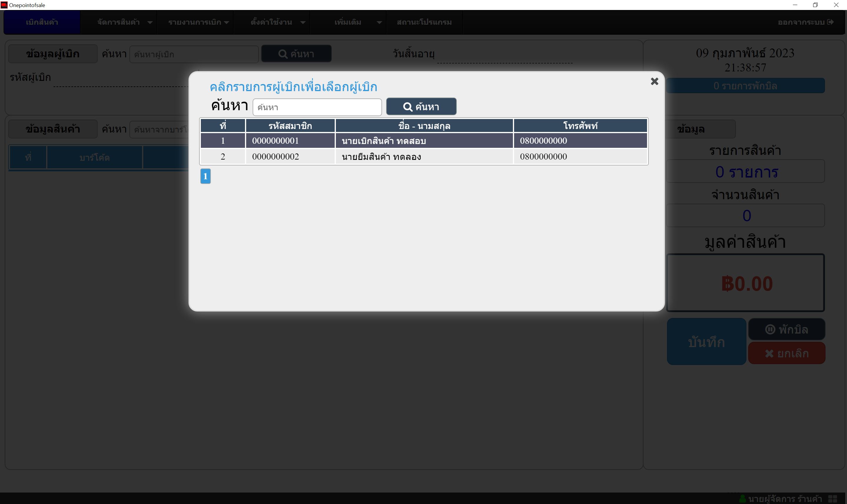Click the Onepointofsale app icon in title bar
The height and width of the screenshot is (504, 847).
click(x=4, y=5)
